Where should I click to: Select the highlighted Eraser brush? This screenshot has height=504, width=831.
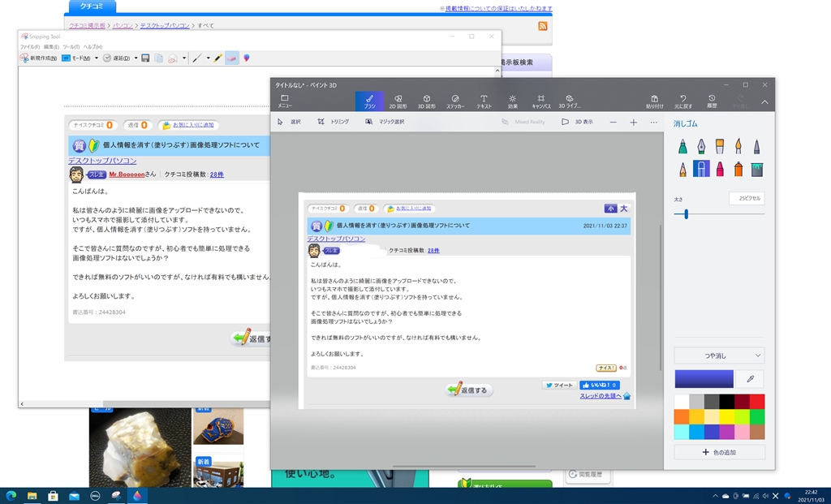pyautogui.click(x=701, y=169)
